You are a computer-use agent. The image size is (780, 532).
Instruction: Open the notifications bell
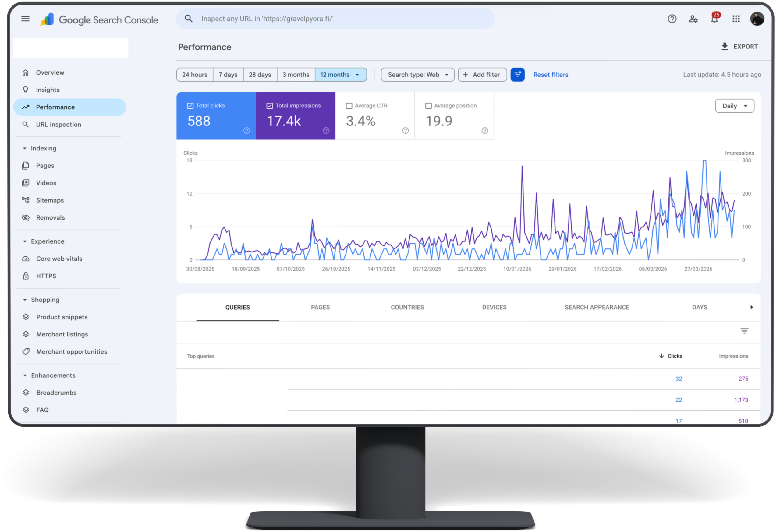(x=714, y=19)
